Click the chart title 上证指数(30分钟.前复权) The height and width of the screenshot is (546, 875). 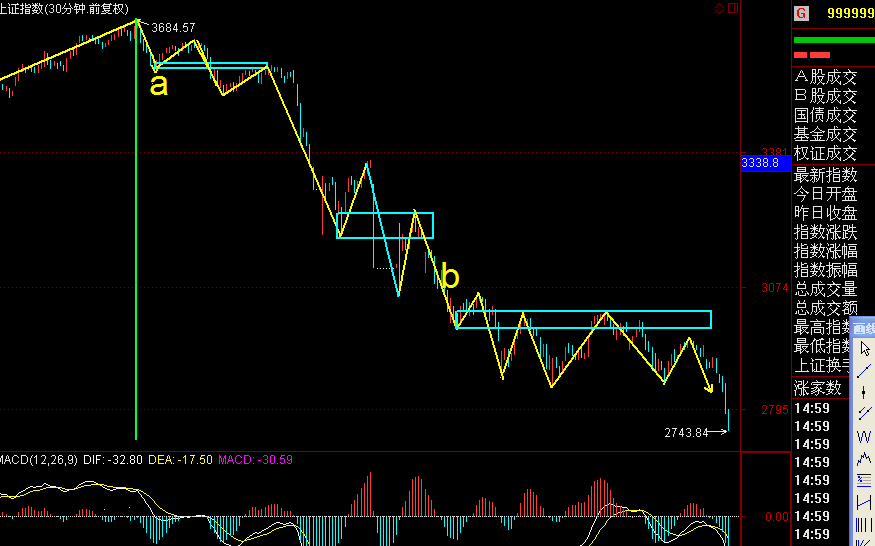pyautogui.click(x=64, y=9)
